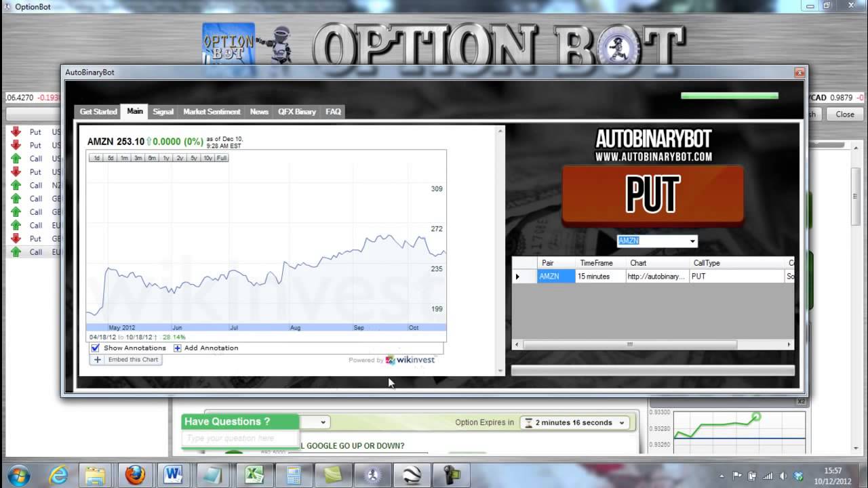Set chart range to 5d

pyautogui.click(x=111, y=158)
